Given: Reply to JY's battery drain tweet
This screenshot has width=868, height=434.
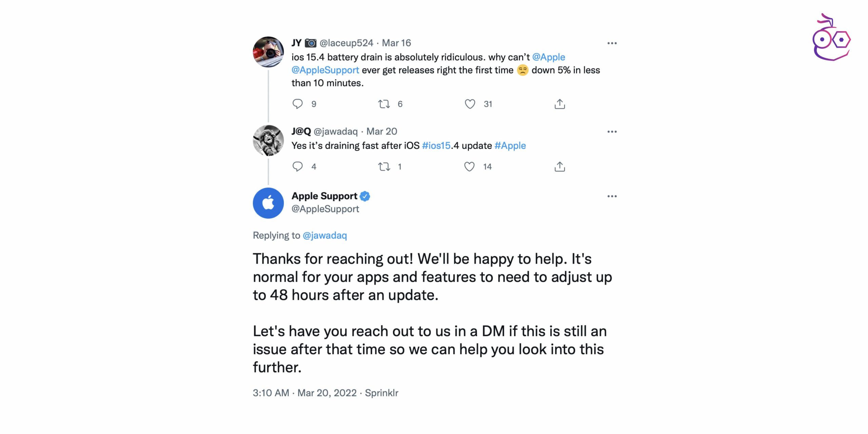Looking at the screenshot, I should coord(297,104).
